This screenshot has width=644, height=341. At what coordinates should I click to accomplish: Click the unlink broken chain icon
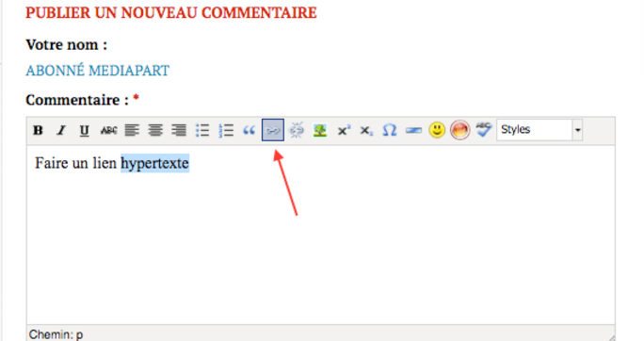297,130
